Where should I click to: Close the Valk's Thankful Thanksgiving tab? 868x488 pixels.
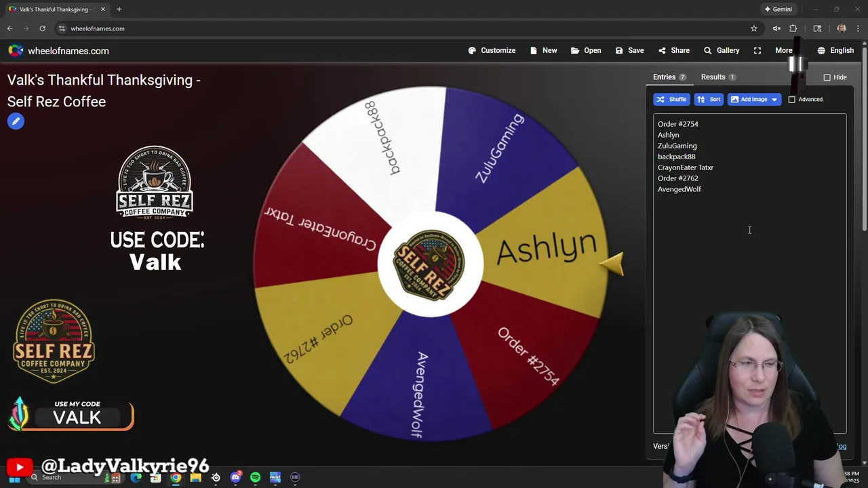click(x=102, y=9)
